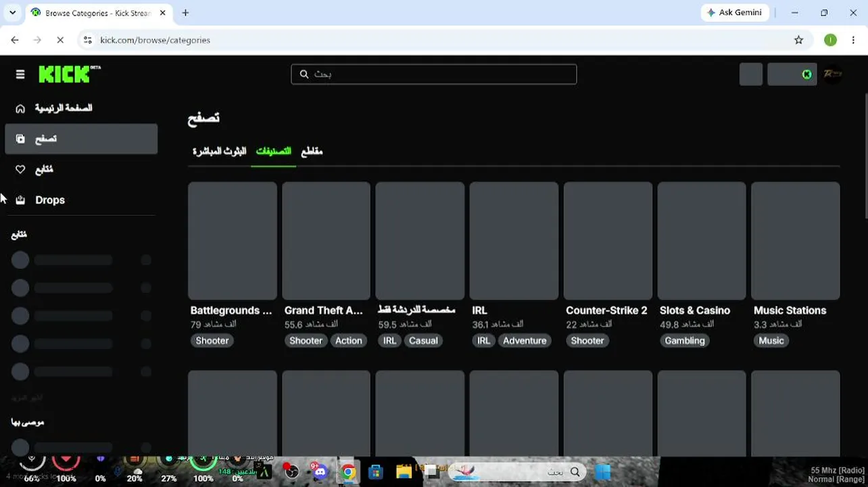
Task: Click the 79 thousand viewers count under Battlegrounds
Action: (213, 325)
